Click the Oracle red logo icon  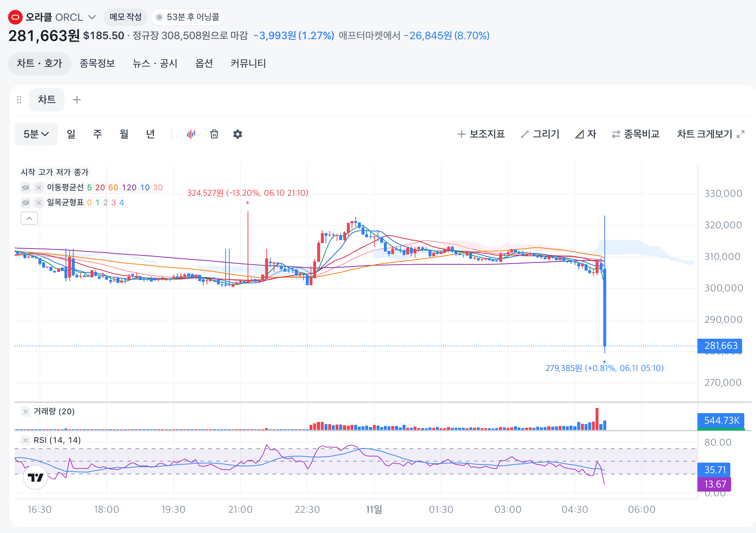point(15,17)
